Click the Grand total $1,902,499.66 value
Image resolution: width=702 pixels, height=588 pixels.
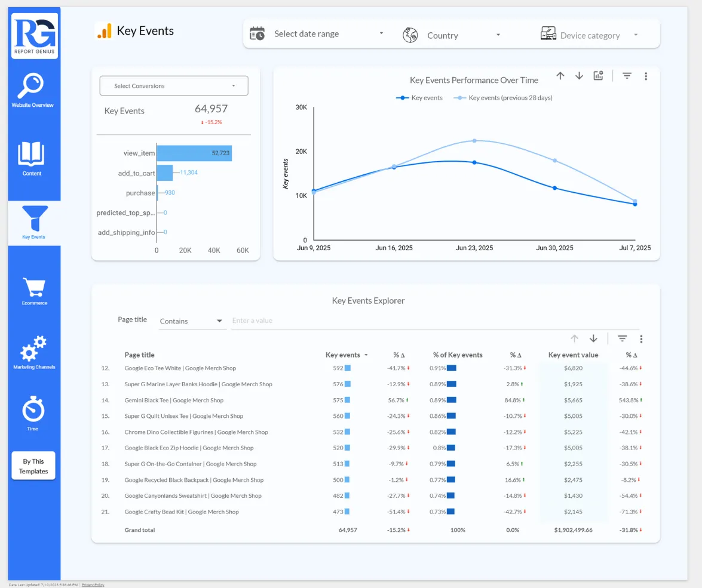coord(573,530)
